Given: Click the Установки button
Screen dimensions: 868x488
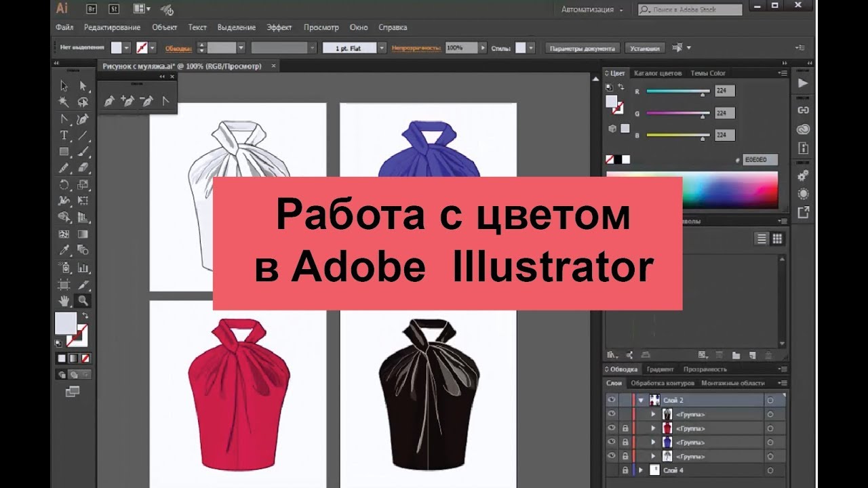Looking at the screenshot, I should click(x=644, y=48).
